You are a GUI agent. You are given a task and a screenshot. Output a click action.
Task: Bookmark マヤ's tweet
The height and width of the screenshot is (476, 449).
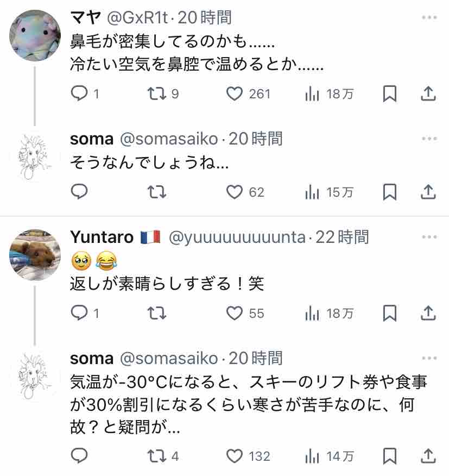click(389, 94)
